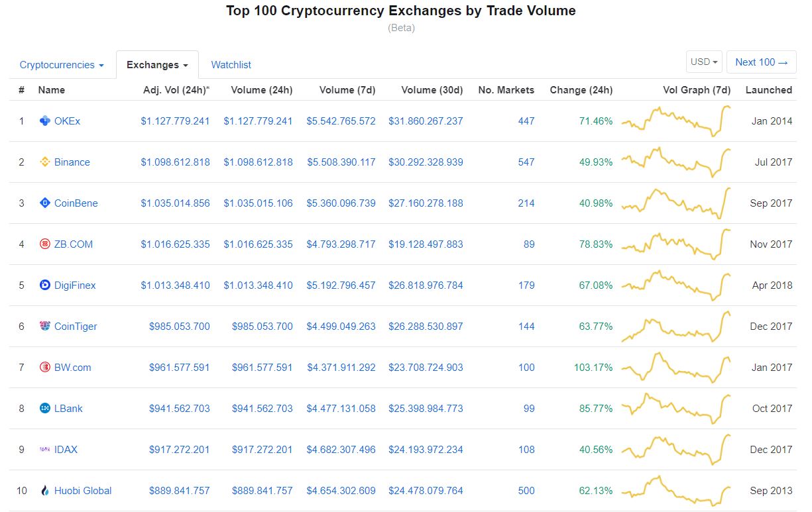
Task: Click the Huobi Global flame icon
Action: [x=45, y=491]
